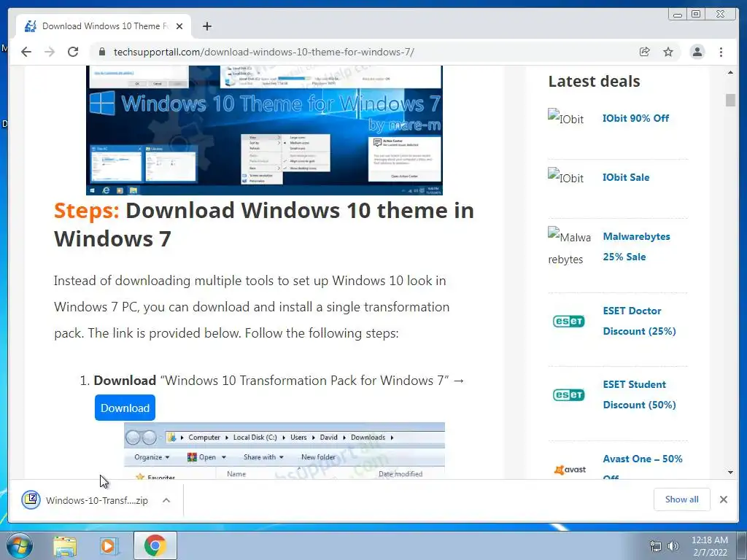Minimize the Chrome window
The image size is (747, 560).
(x=678, y=15)
